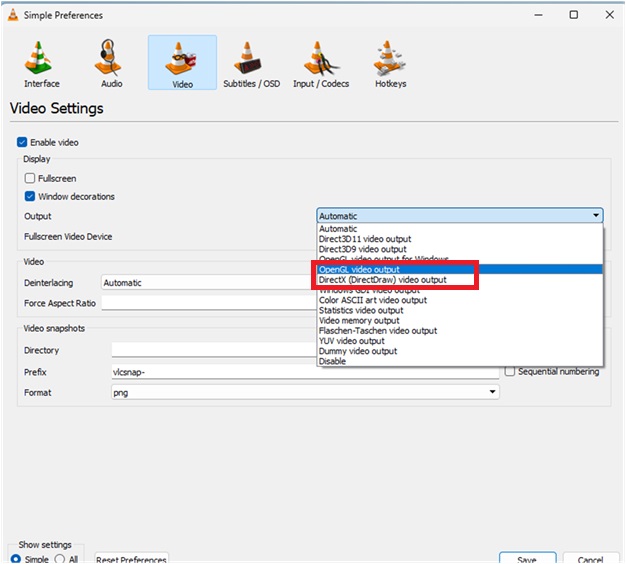Open the Audio preferences category
This screenshot has height=564, width=626.
111,64
